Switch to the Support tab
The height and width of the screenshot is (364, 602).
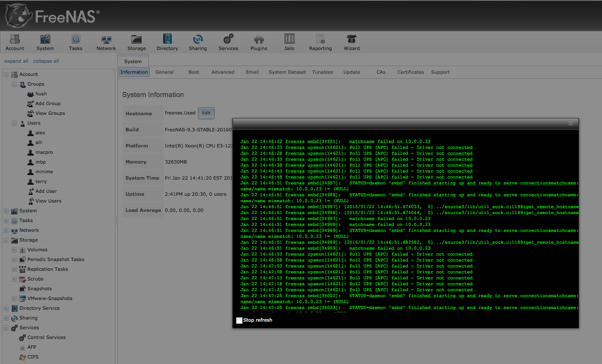440,72
